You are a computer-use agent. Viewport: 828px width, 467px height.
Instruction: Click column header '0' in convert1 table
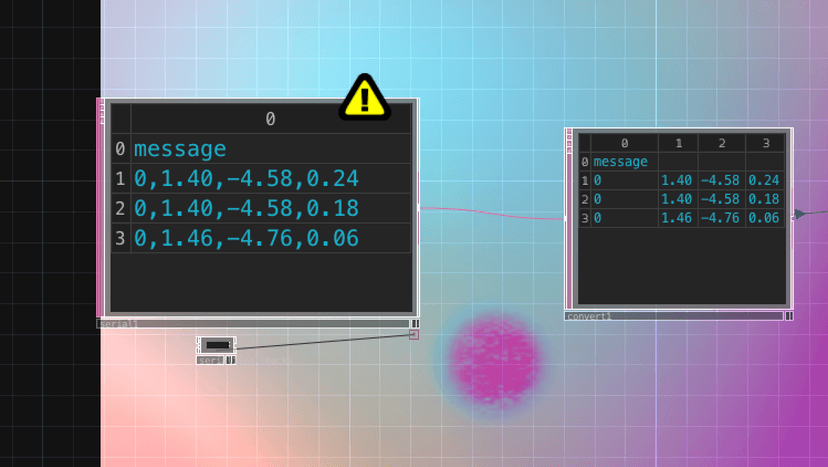tap(624, 143)
